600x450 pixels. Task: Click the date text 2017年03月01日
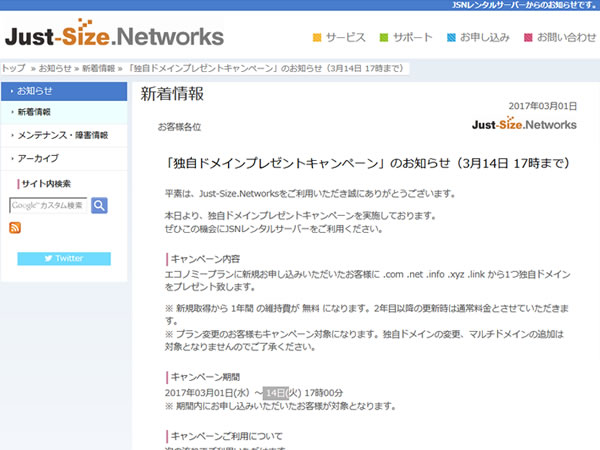543,106
